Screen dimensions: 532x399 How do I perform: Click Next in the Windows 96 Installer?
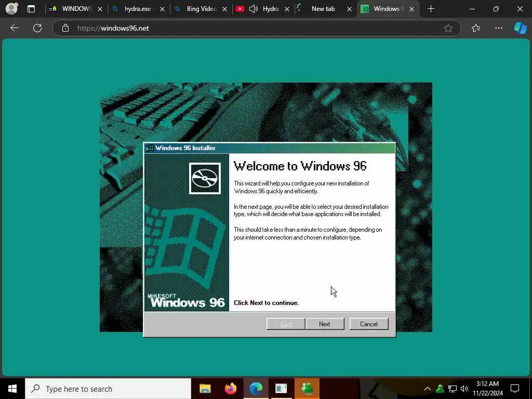point(325,324)
